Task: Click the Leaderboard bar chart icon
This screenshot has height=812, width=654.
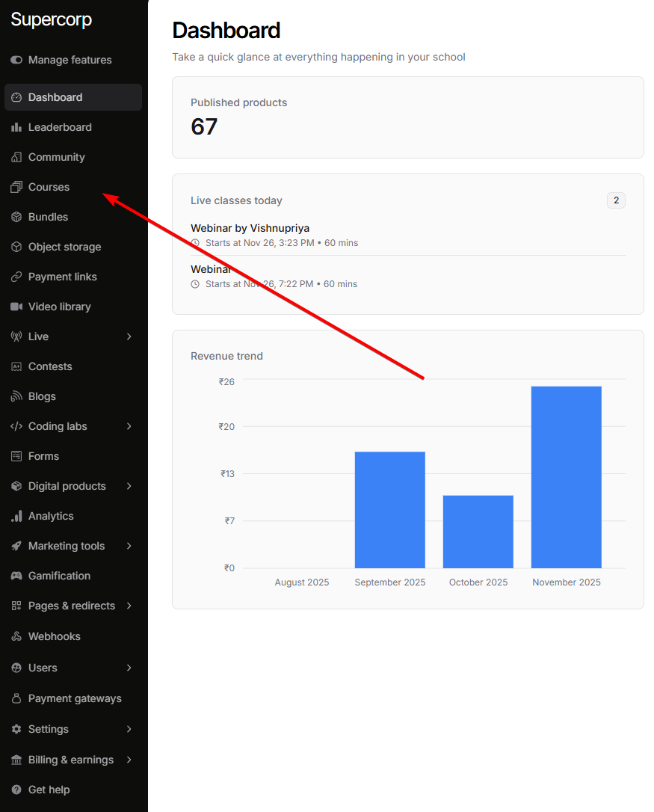Action: [16, 127]
